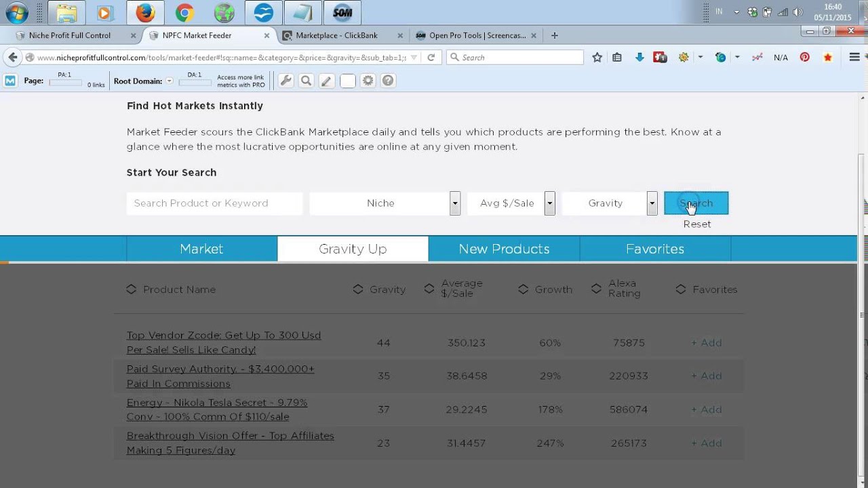Add Breakthrough Vision Offer to favorites
Viewport: 868px width, 488px height.
pos(707,443)
